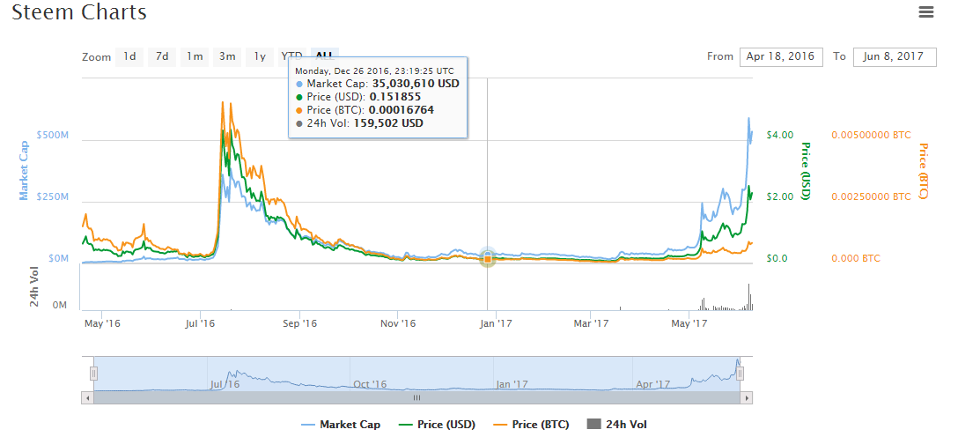Click the To date field Jun 8, 2017

click(895, 56)
